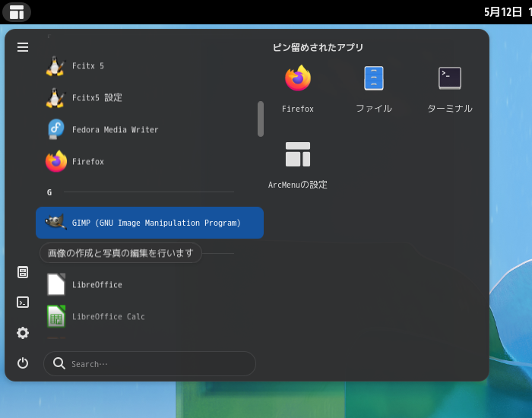Launch Fcitx 5 from the app list
Viewport: 532px width, 418px height.
click(150, 66)
